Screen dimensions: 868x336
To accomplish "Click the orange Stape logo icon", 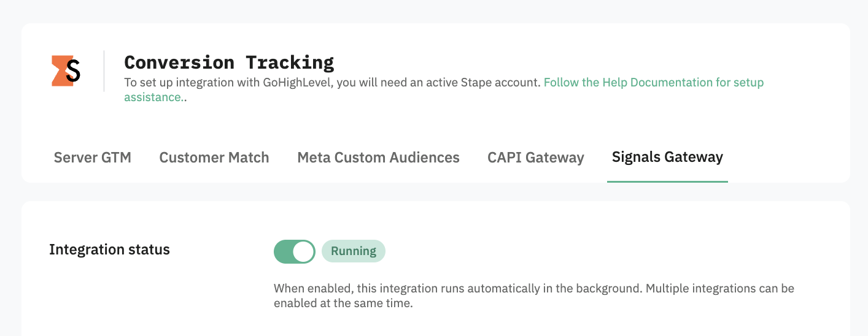I will pyautogui.click(x=66, y=71).
